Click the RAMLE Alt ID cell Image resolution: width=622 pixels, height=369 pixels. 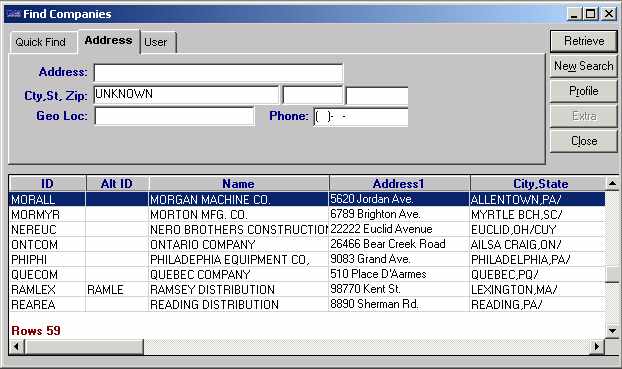pos(117,290)
